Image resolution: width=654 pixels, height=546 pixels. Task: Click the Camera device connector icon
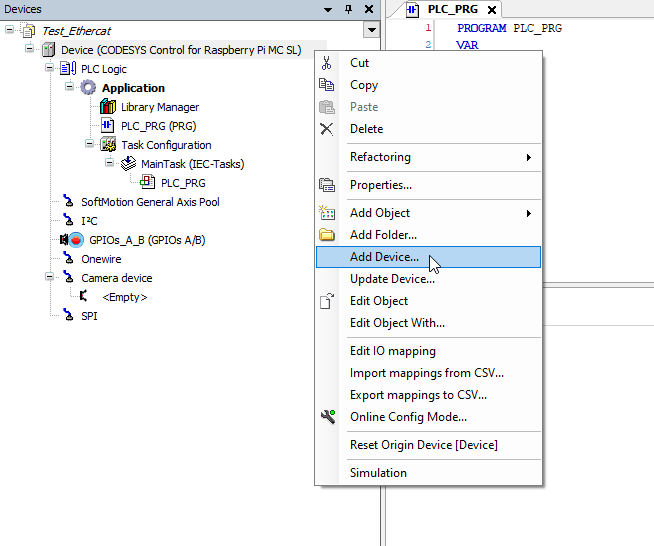tap(68, 277)
